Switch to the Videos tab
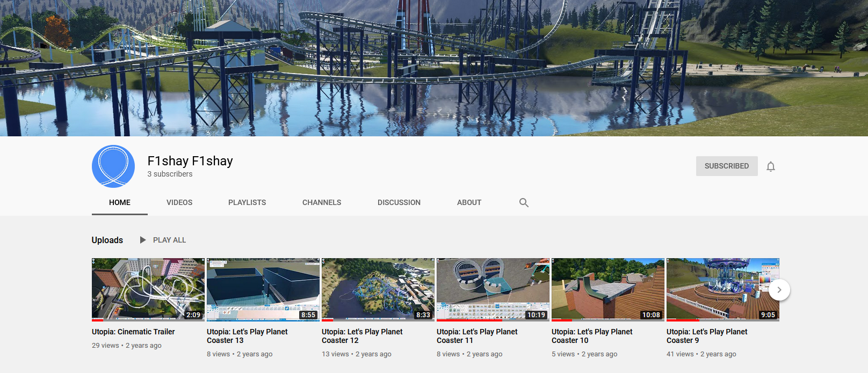This screenshot has width=868, height=373. (x=179, y=202)
